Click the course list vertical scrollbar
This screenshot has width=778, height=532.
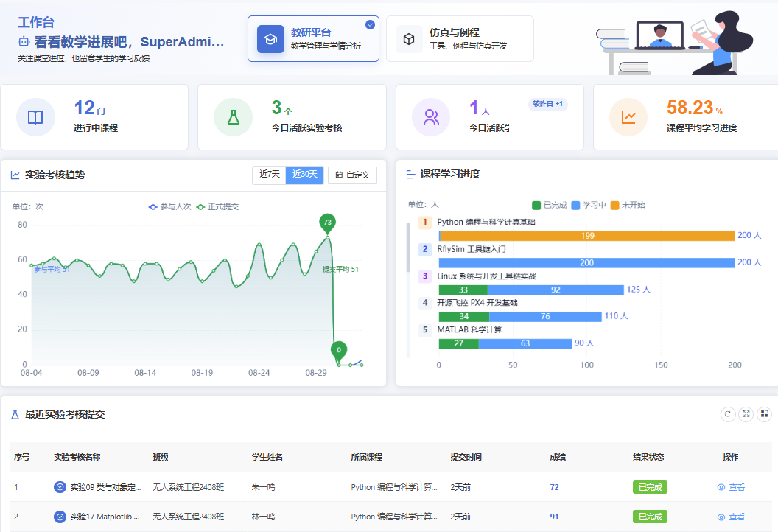408,247
